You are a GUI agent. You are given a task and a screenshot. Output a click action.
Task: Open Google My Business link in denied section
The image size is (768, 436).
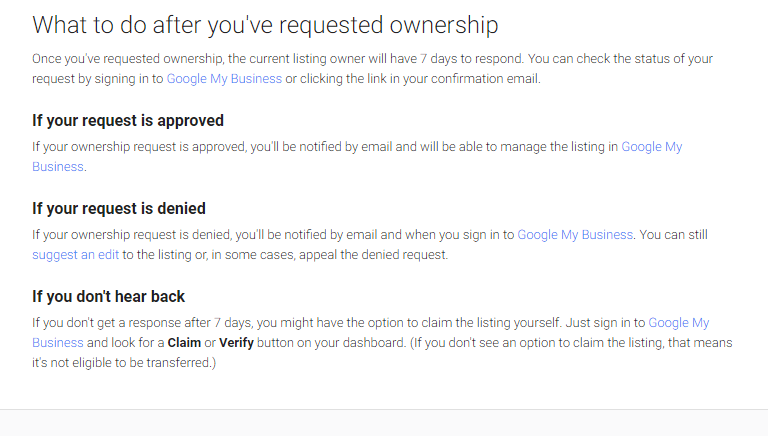[575, 235]
